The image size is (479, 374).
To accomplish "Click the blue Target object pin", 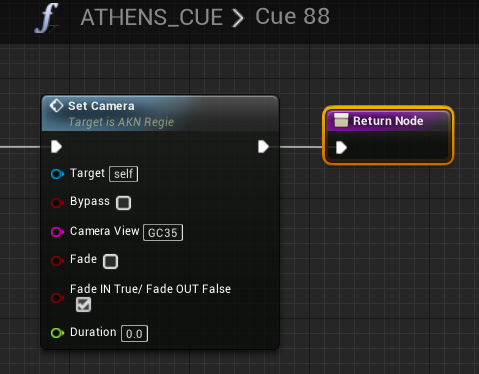I will pyautogui.click(x=57, y=174).
